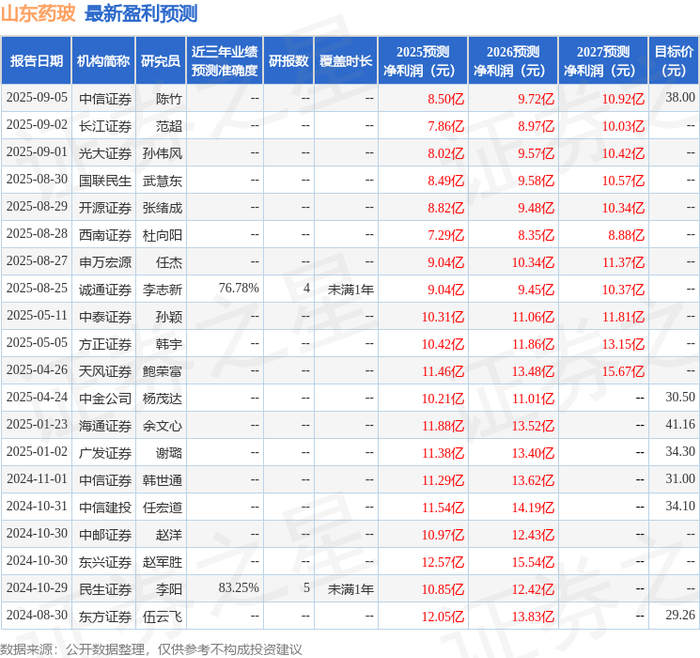Screen dimensions: 700x658
Task: Click the date 2025-01-23
Action: [x=37, y=425]
